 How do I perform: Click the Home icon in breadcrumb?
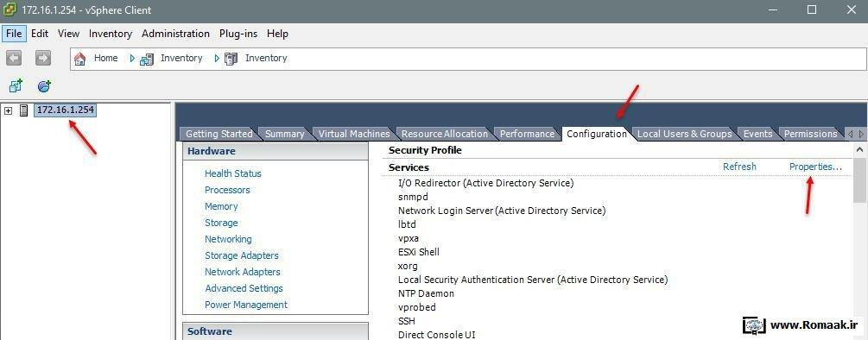coord(80,59)
